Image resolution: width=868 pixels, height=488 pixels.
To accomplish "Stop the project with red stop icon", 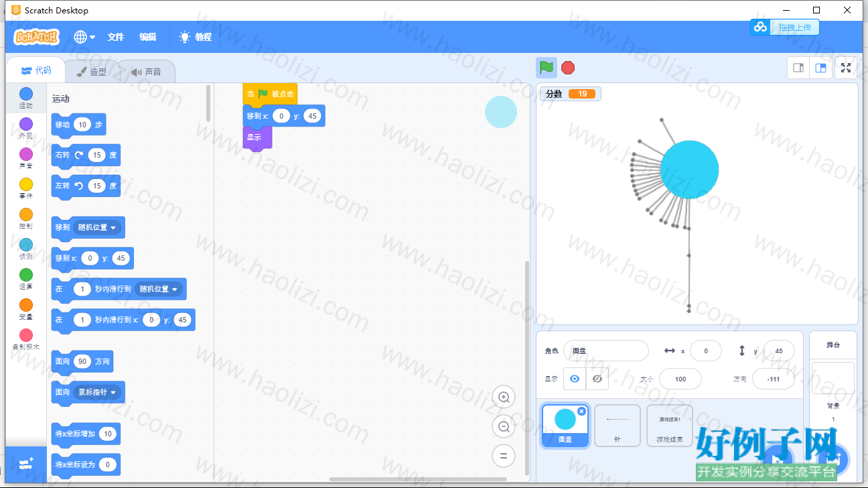I will [568, 68].
